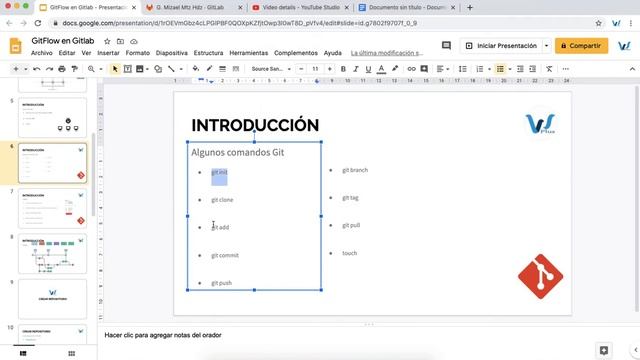Redo the last action
Screen dimensions: 640x360
49,69
